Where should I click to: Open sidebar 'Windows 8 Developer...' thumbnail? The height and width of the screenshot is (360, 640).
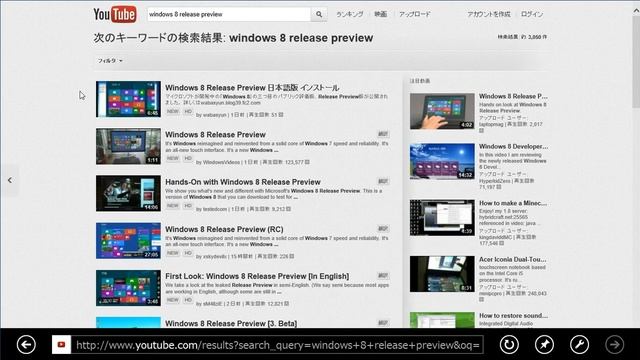442,161
